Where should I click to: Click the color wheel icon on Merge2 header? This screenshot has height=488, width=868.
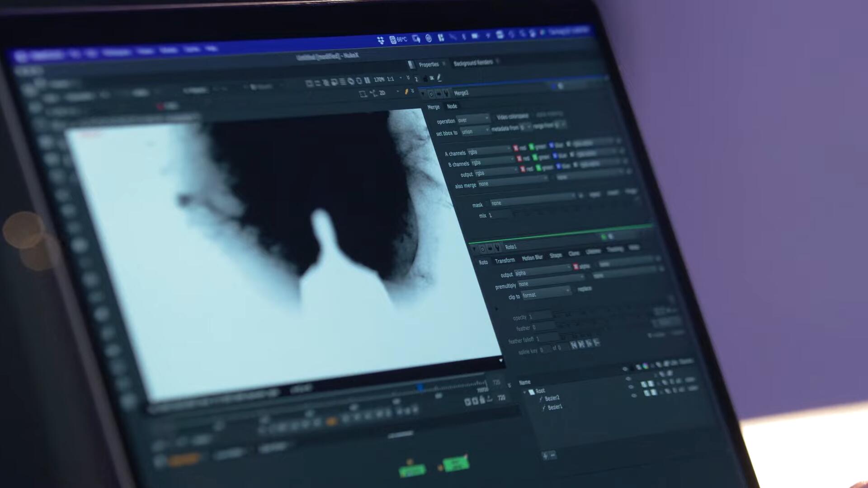pyautogui.click(x=431, y=94)
